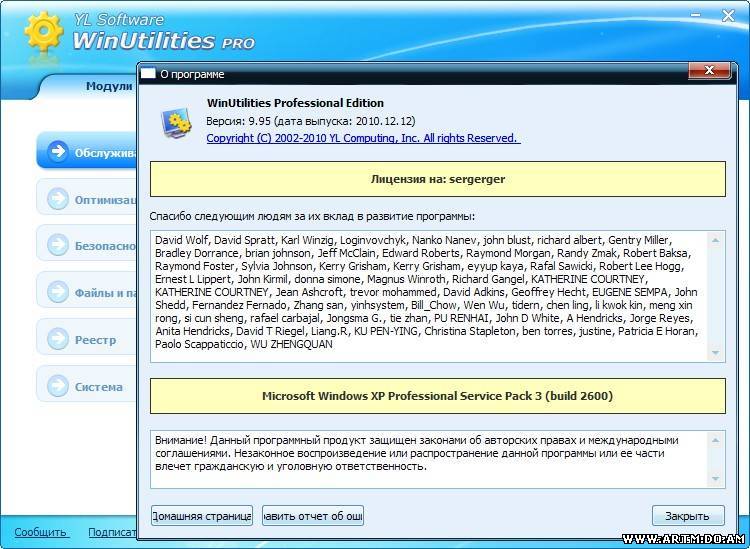This screenshot has height=549, width=750.
Task: Open the Система category
Action: coord(87,385)
